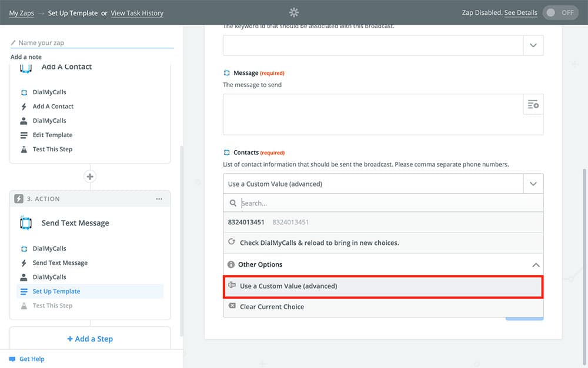Viewport: 588px width, 368px height.
Task: Click the lightning bolt beside Send Text Message
Action: coord(24,263)
